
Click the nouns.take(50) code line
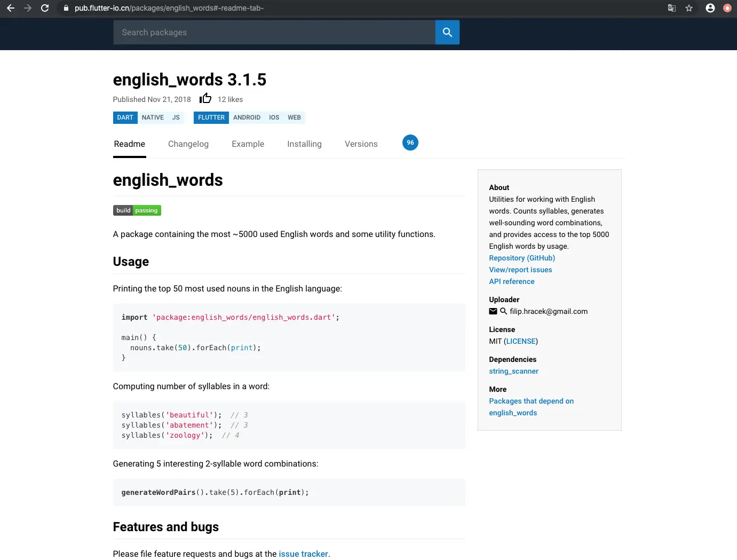(195, 348)
